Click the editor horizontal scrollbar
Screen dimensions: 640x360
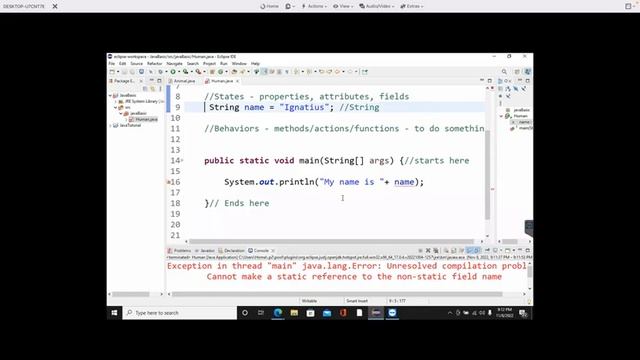click(x=331, y=242)
